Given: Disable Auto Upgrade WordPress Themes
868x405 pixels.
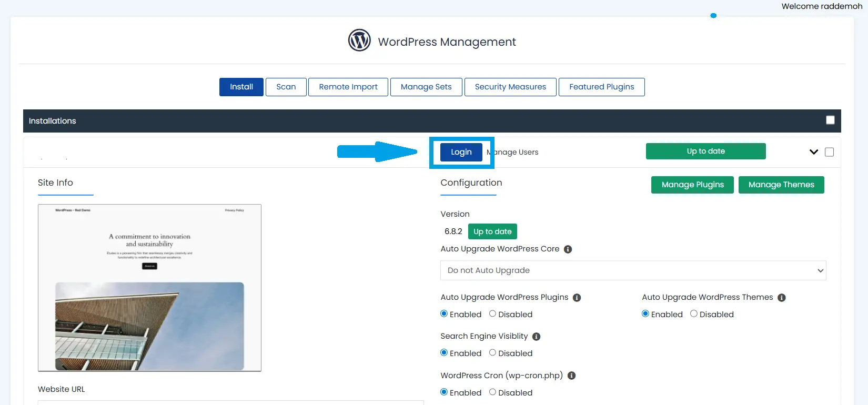Looking at the screenshot, I should (694, 314).
